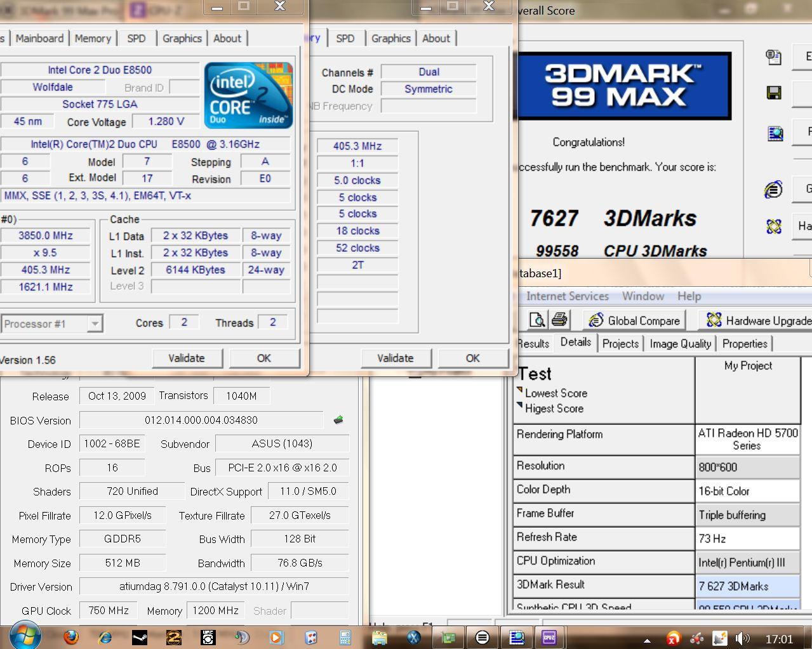Switch to the Image Quality tab

(x=681, y=344)
